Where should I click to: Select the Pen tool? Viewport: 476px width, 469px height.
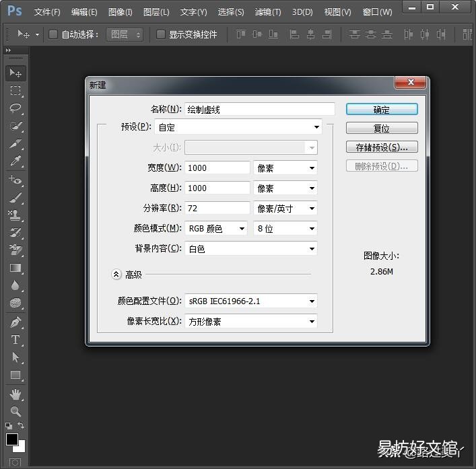tap(15, 322)
